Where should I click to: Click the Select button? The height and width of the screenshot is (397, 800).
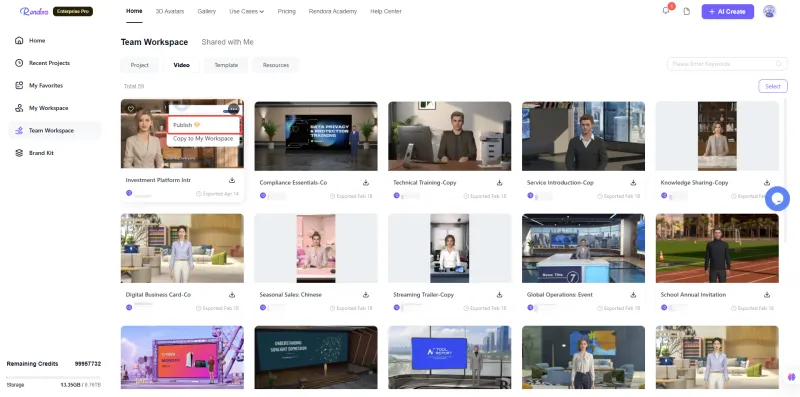(x=773, y=86)
